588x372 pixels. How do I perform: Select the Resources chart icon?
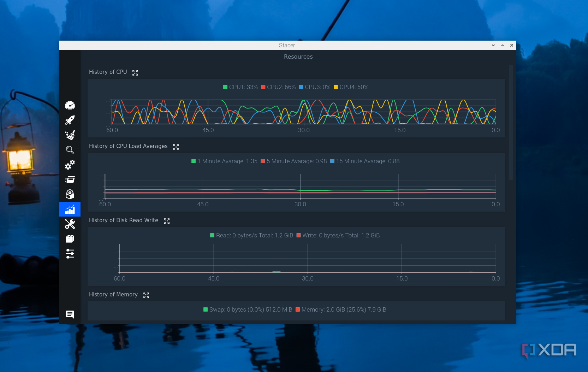coord(70,209)
